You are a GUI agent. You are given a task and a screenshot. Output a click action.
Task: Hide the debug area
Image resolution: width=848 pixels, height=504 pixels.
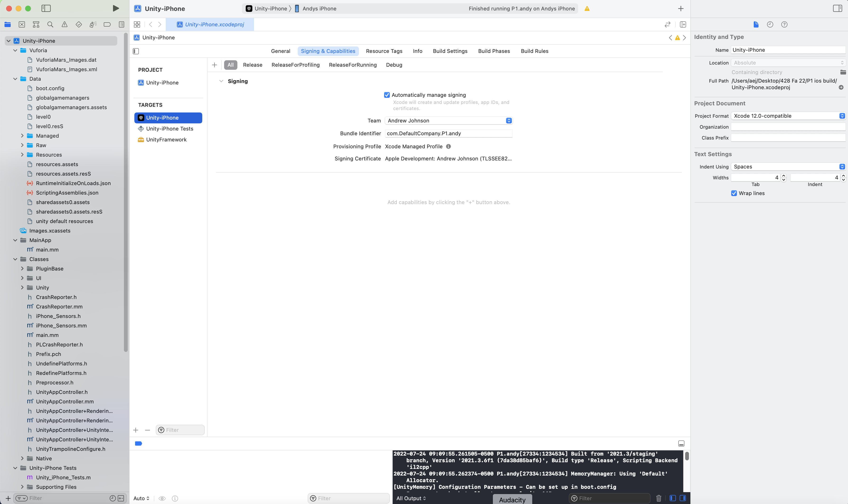[681, 443]
